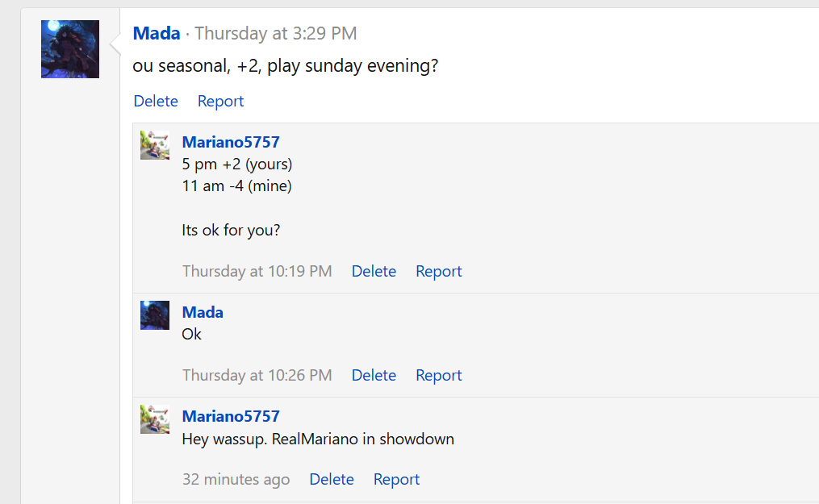Delete the comment posted 32 minutes ago
819x504 pixels.
pyautogui.click(x=332, y=479)
